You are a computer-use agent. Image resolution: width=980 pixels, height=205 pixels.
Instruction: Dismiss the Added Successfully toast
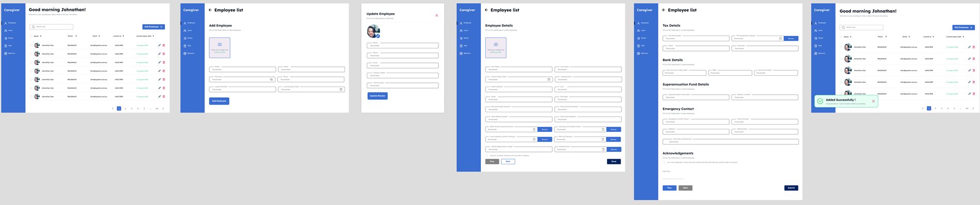point(873,101)
